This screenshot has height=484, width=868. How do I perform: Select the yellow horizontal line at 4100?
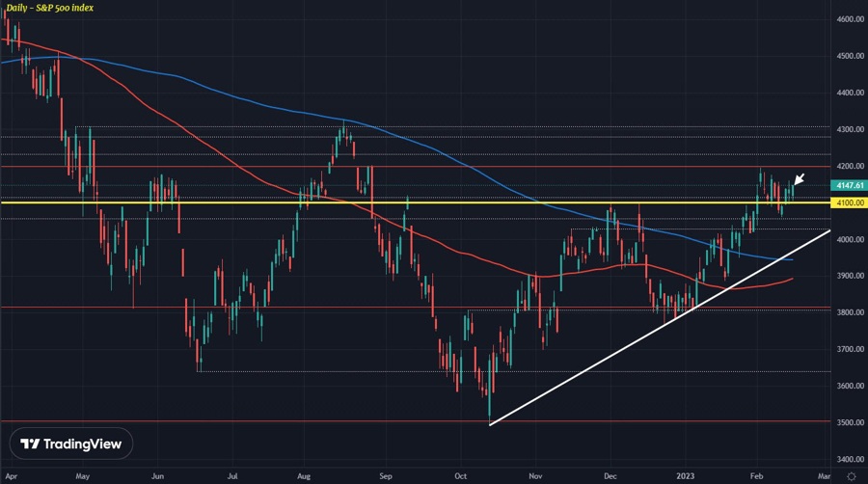click(x=289, y=202)
